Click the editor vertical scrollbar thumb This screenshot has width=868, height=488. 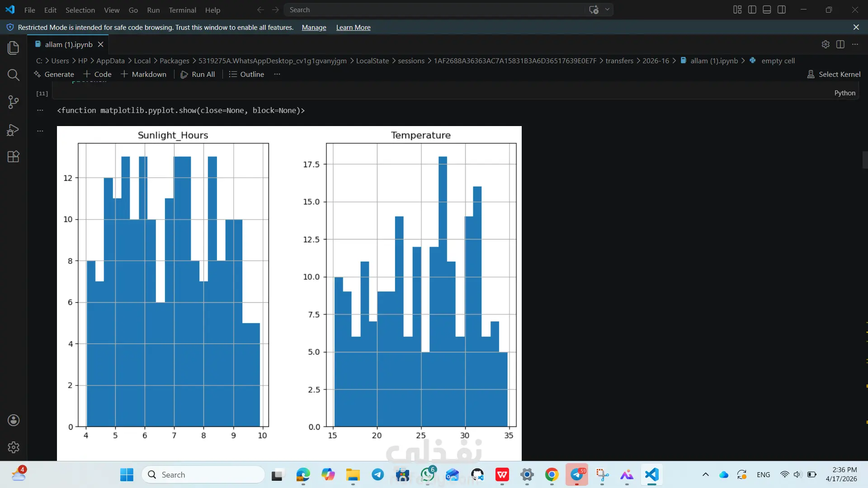[x=865, y=160]
